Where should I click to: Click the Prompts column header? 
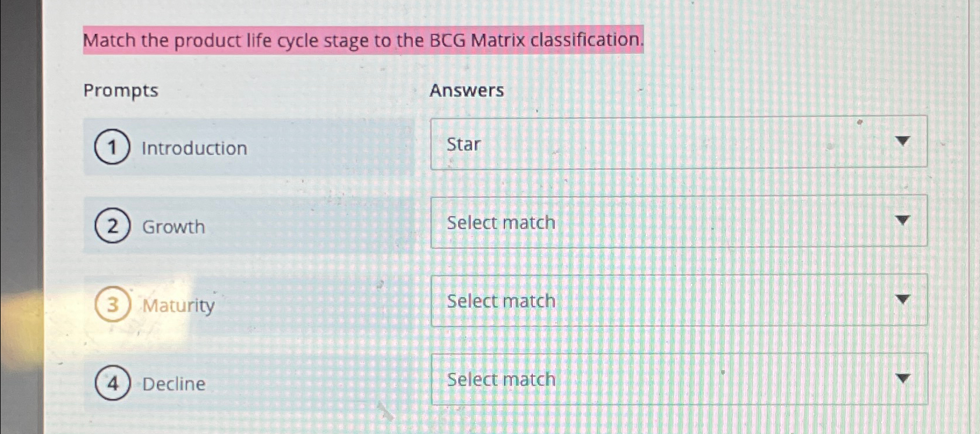coord(119,90)
